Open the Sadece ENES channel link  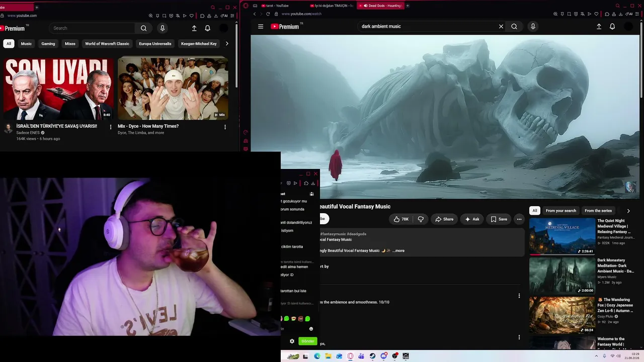pyautogui.click(x=28, y=133)
